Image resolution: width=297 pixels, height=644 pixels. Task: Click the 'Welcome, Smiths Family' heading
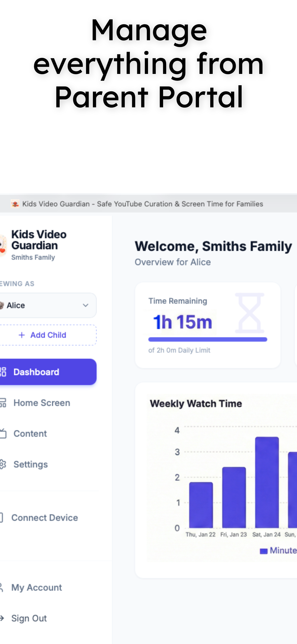tap(213, 246)
